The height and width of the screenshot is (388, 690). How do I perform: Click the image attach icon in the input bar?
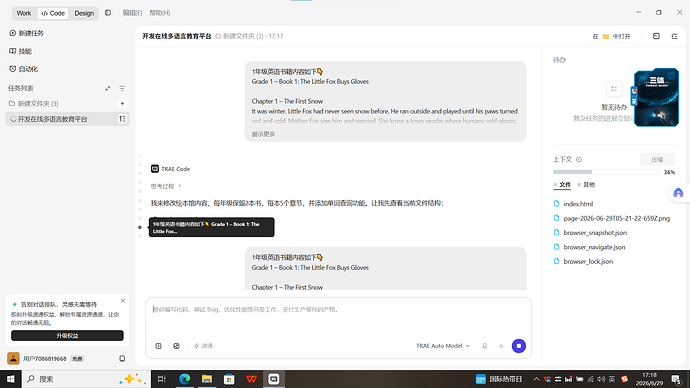coord(176,346)
